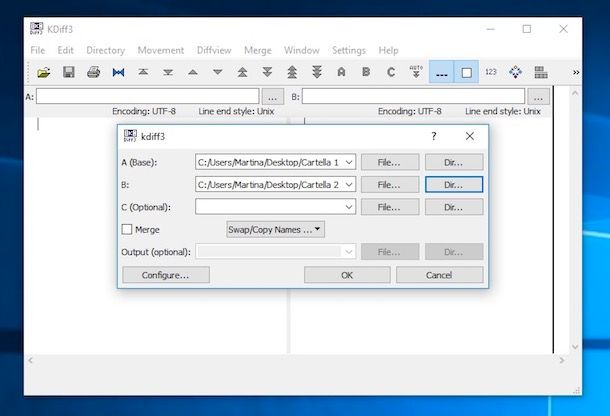Click main window A: file path field

[x=147, y=96]
